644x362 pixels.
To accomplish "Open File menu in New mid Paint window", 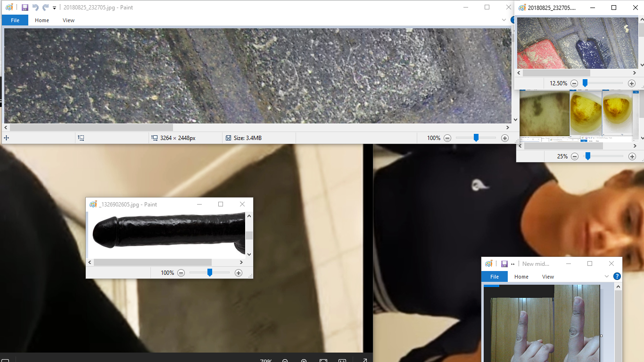I will pos(495,277).
